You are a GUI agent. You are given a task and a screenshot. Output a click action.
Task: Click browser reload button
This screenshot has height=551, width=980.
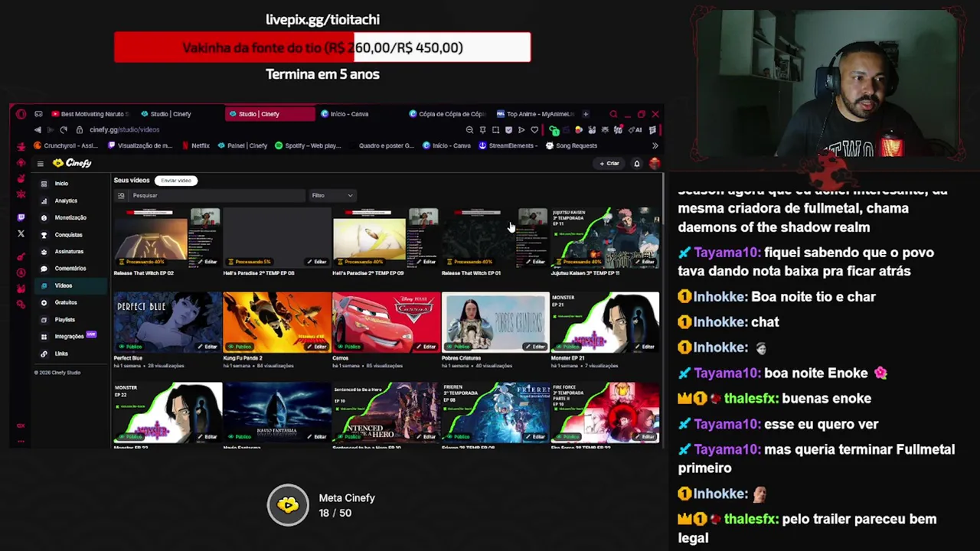[x=64, y=130]
